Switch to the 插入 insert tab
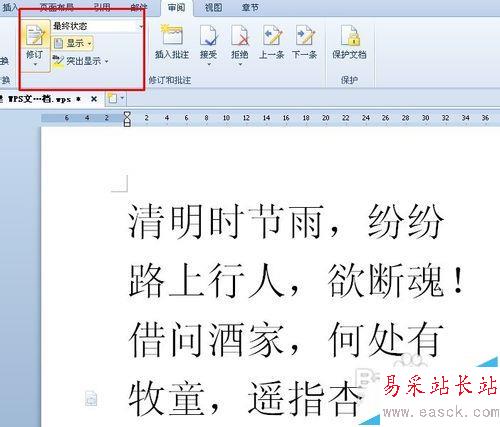 pyautogui.click(x=10, y=7)
